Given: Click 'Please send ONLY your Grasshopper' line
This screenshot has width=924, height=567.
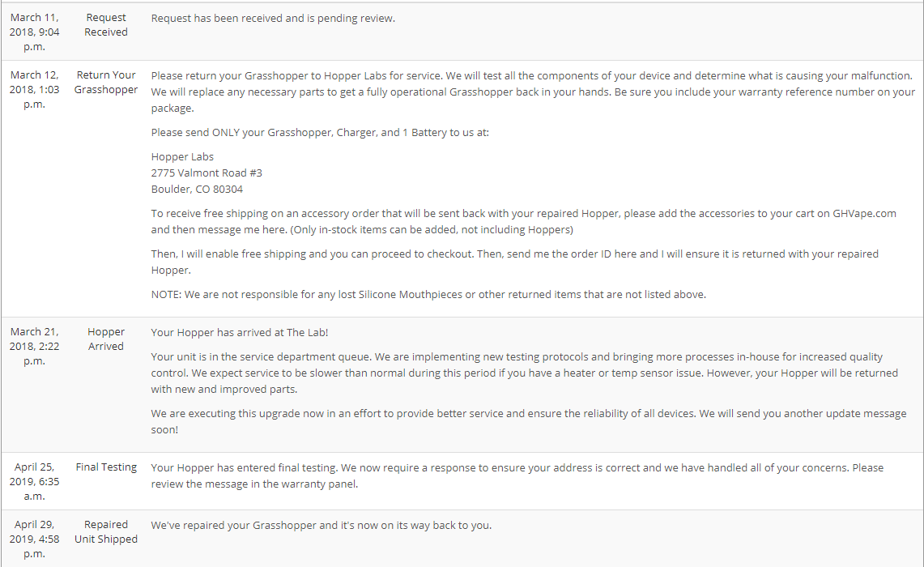Looking at the screenshot, I should click(320, 133).
